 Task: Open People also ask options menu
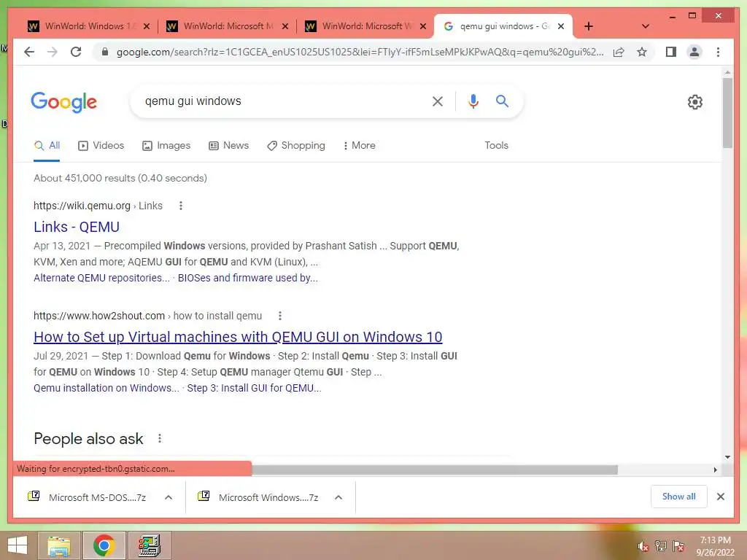click(160, 438)
